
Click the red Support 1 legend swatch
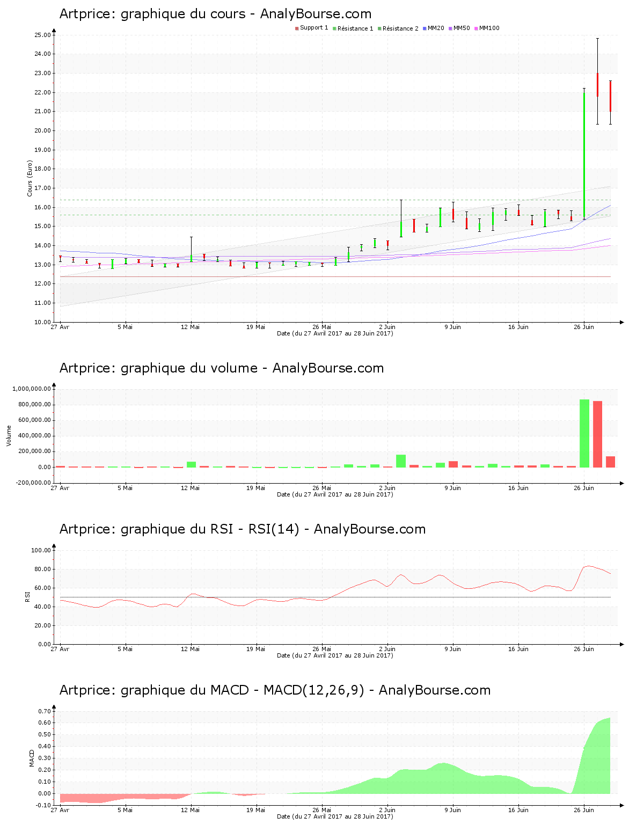click(x=297, y=28)
